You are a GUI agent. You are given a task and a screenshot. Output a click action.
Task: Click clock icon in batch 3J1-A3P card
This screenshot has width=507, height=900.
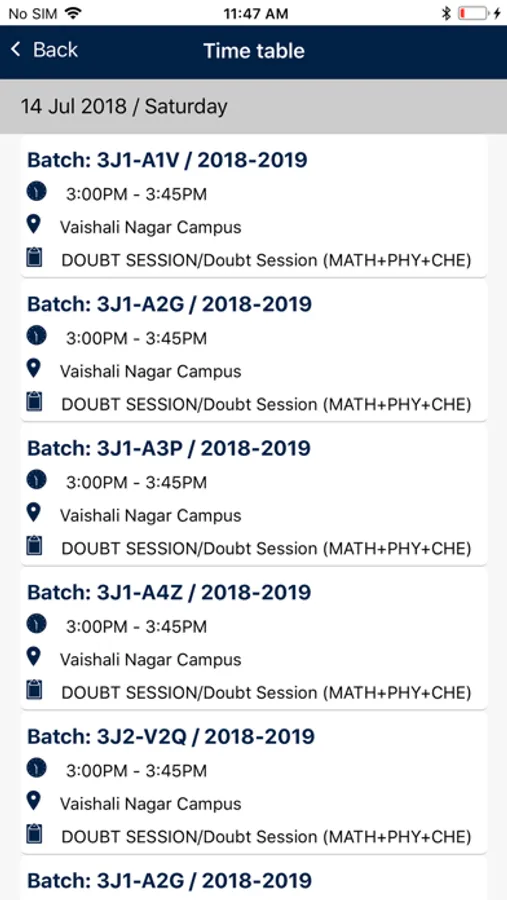pyautogui.click(x=36, y=479)
